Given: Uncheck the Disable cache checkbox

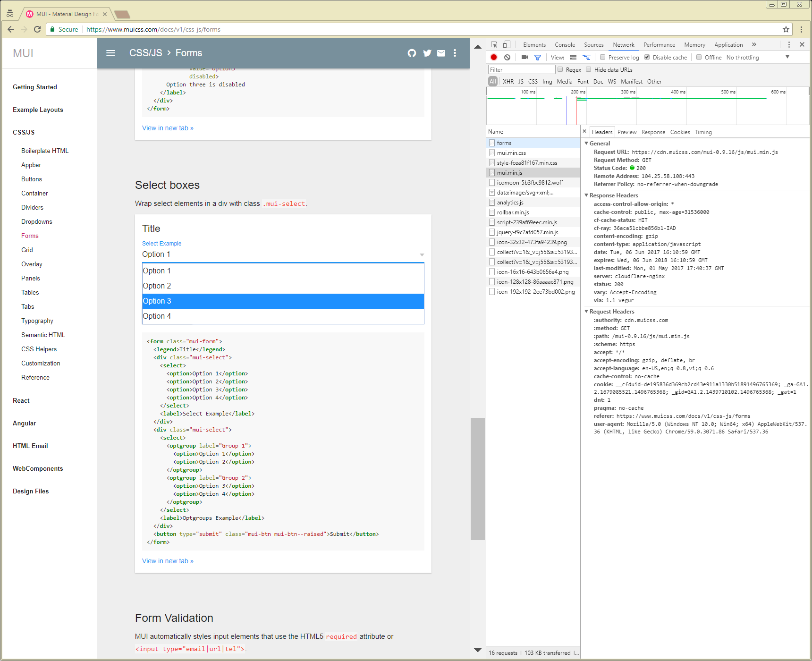Looking at the screenshot, I should click(647, 57).
